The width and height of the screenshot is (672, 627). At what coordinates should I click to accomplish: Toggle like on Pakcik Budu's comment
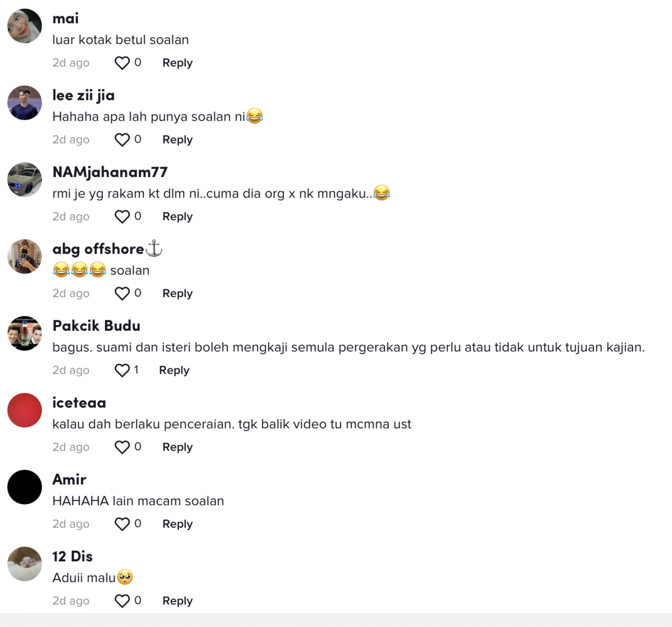pyautogui.click(x=122, y=370)
